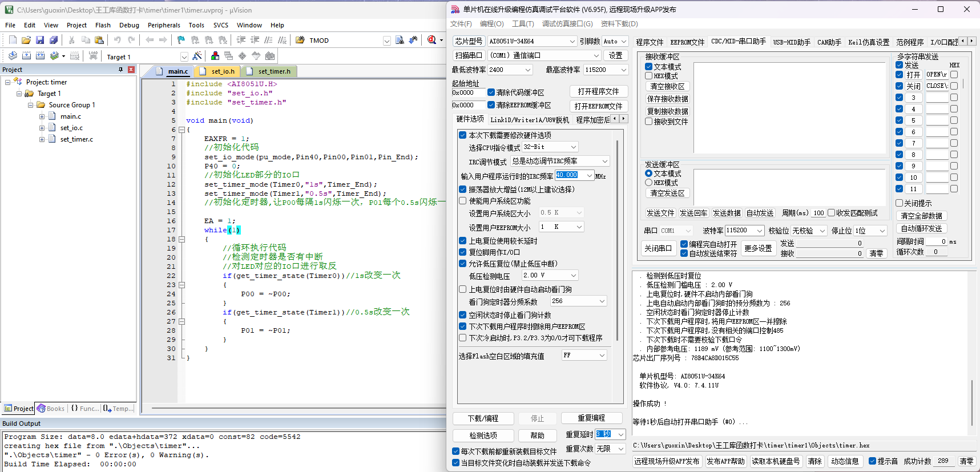The width and height of the screenshot is (980, 472).
Task: Click 重复编程 button
Action: 591,418
